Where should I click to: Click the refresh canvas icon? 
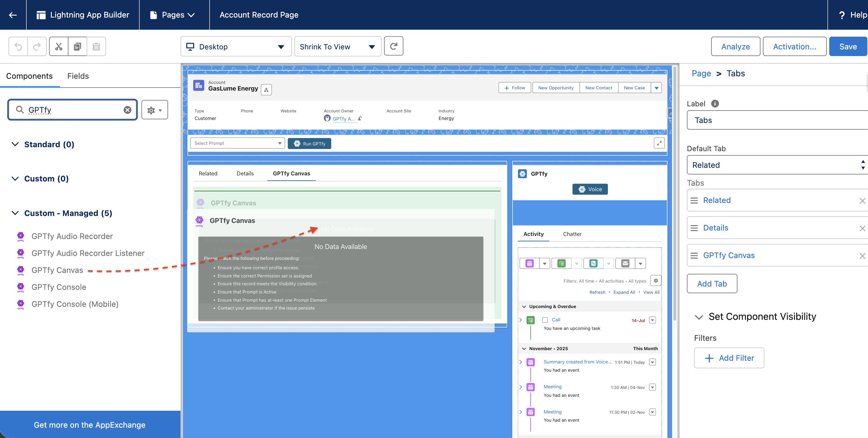tap(393, 46)
